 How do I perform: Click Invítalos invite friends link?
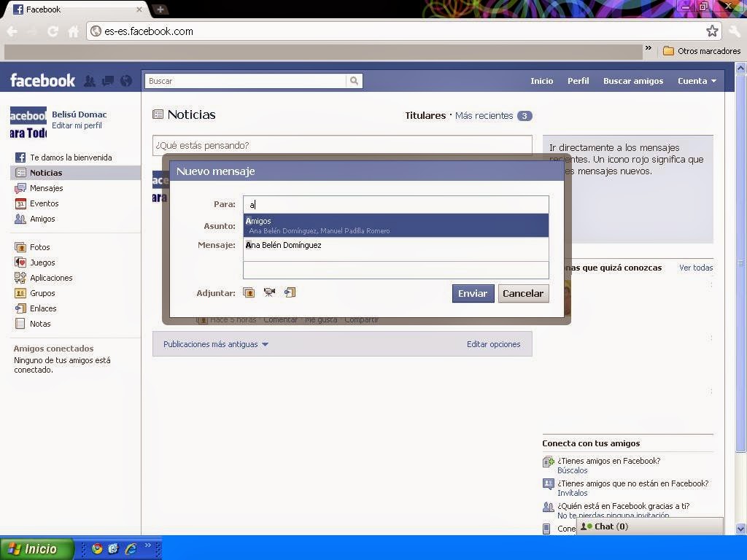572,493
